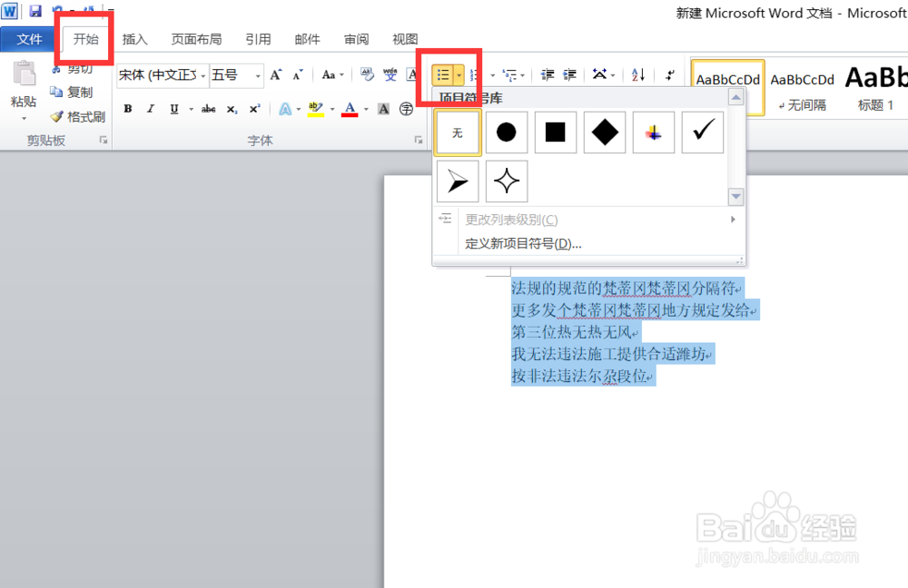
Task: Open the highlight color dropdown arrow
Action: [x=332, y=109]
